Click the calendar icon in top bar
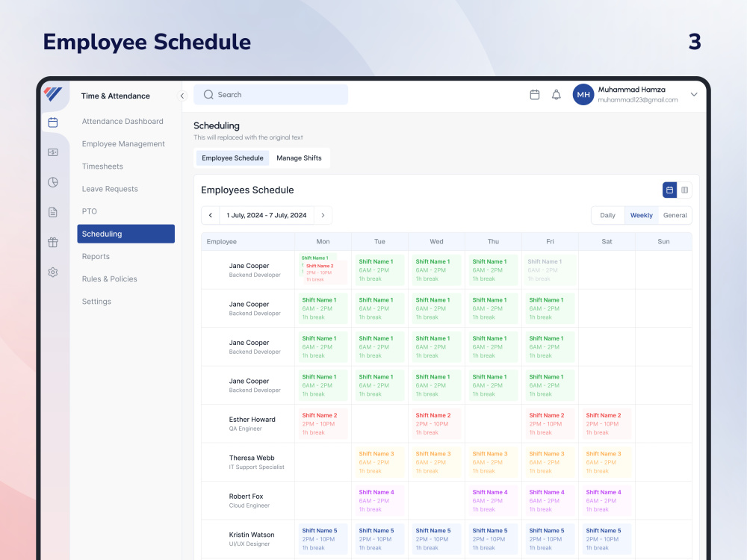The height and width of the screenshot is (560, 747). (x=535, y=95)
